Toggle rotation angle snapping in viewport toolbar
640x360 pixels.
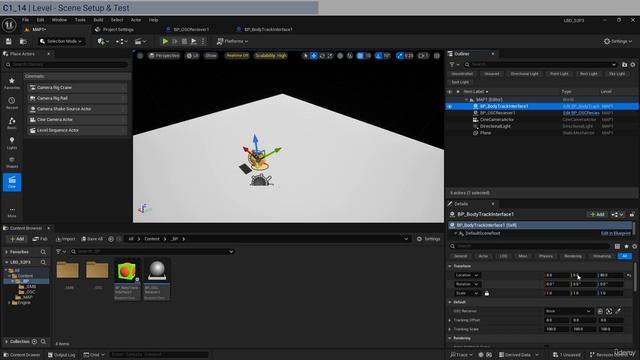(x=378, y=56)
